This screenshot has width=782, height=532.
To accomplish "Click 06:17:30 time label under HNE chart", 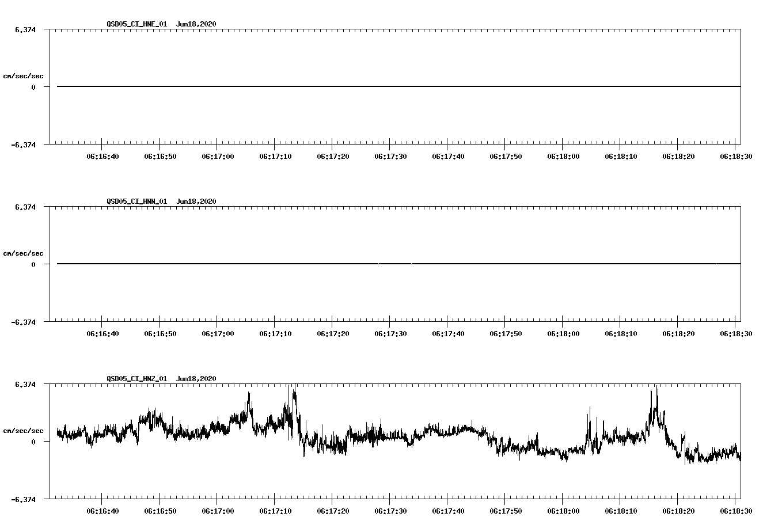I will click(390, 156).
